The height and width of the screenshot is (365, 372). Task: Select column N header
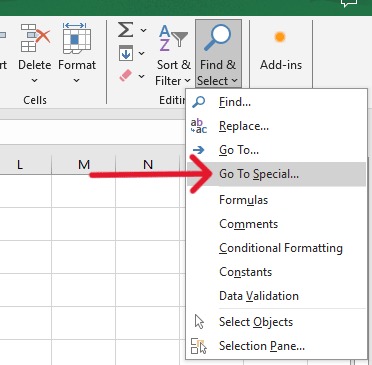[x=148, y=164]
